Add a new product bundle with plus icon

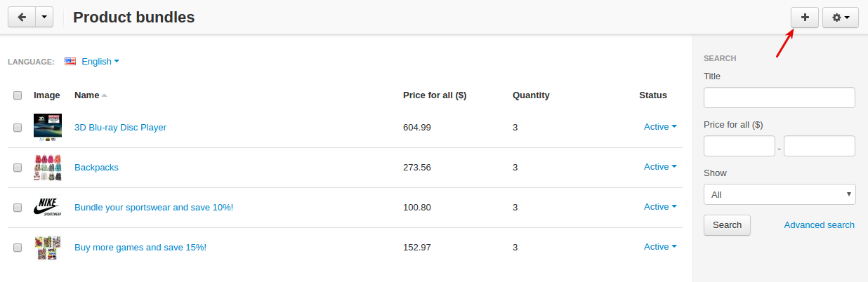pyautogui.click(x=805, y=18)
